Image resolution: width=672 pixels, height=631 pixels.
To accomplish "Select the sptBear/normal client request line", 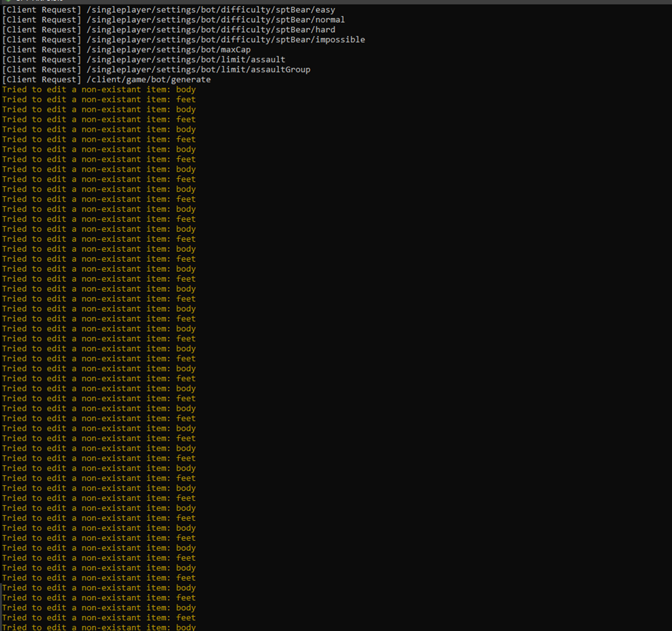I will (x=174, y=20).
